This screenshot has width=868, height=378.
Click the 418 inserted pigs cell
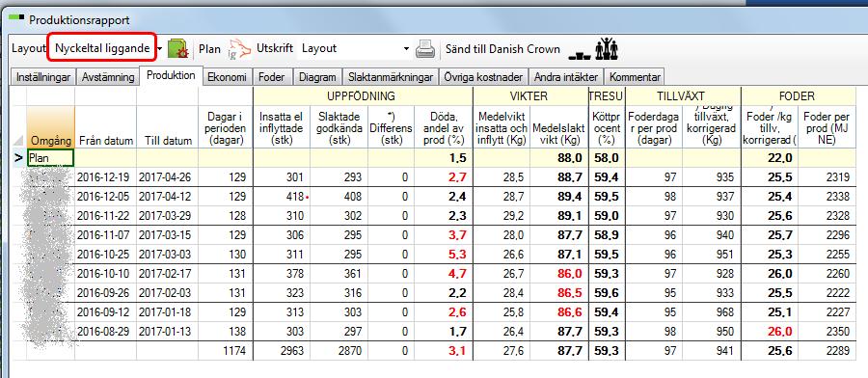(x=282, y=197)
